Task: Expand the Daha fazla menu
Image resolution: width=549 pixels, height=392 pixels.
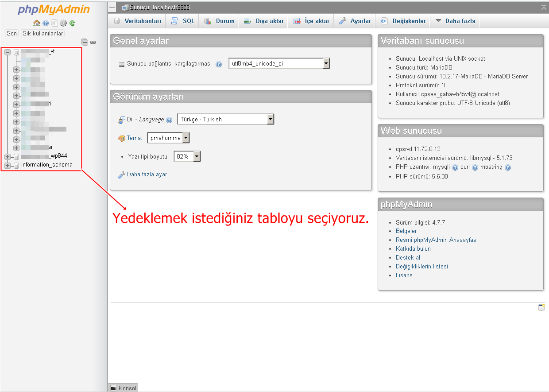Action: coord(456,21)
